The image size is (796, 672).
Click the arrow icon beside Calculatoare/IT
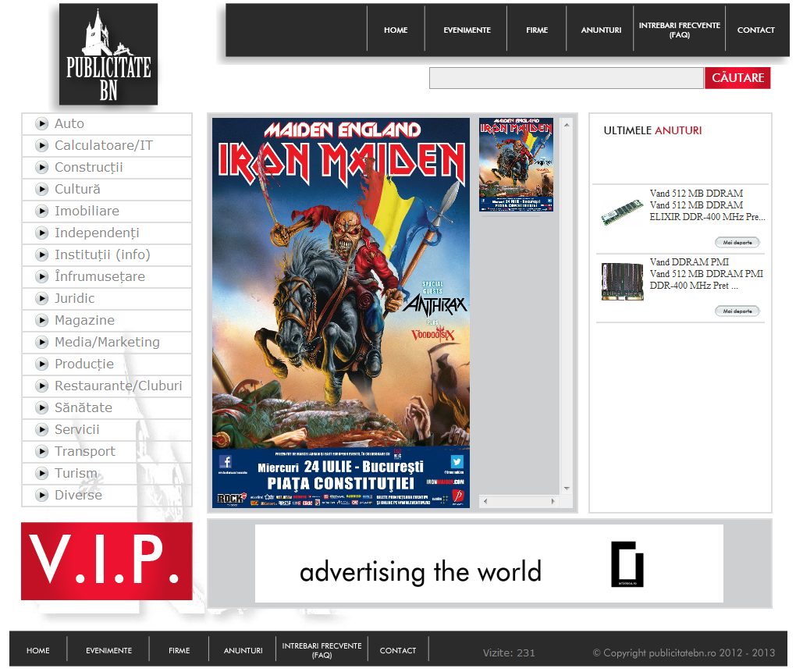coord(41,145)
